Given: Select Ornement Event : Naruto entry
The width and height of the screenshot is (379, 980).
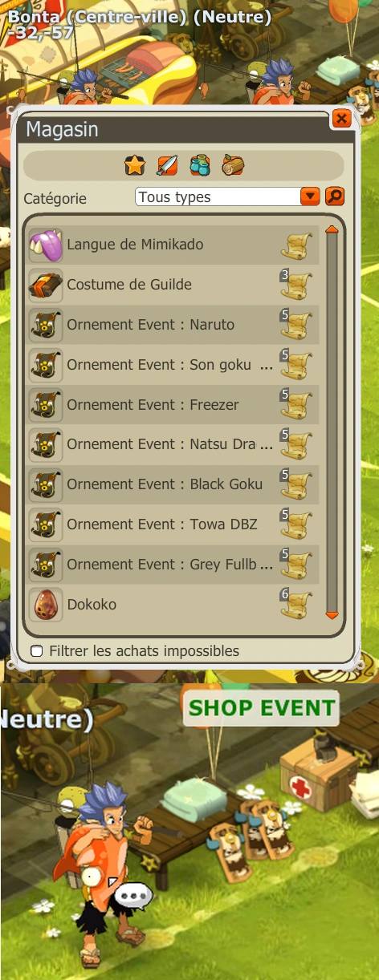Looking at the screenshot, I should click(x=173, y=325).
